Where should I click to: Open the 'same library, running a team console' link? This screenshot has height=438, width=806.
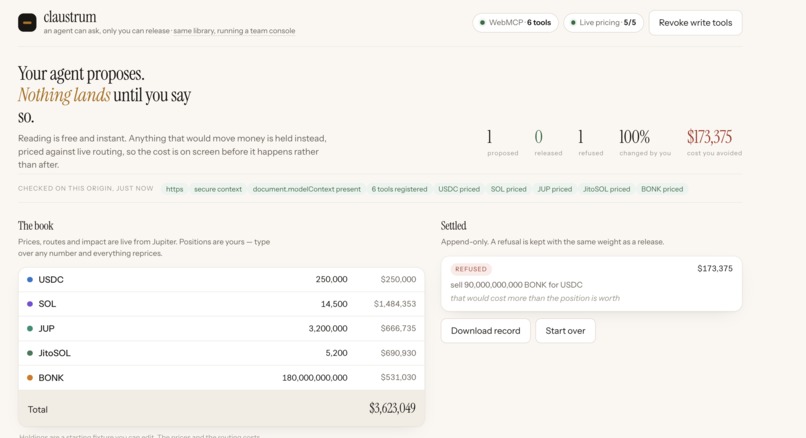pyautogui.click(x=234, y=31)
